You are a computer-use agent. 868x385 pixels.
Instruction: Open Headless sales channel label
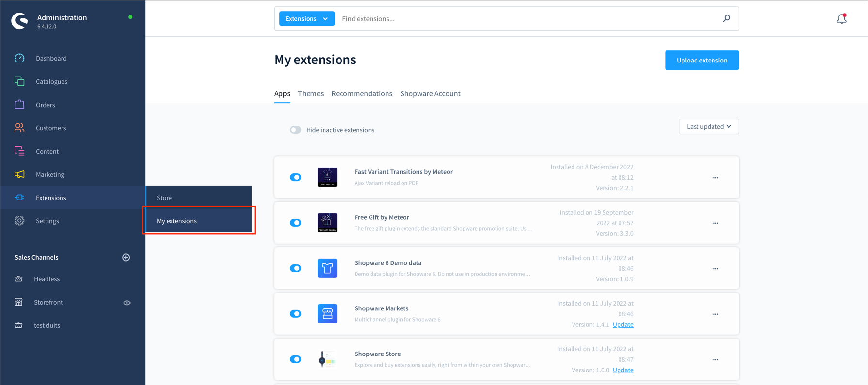coord(47,279)
